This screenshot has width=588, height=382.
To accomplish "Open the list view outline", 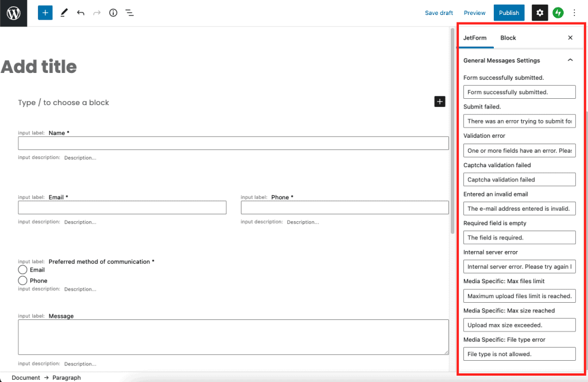I will coord(129,13).
